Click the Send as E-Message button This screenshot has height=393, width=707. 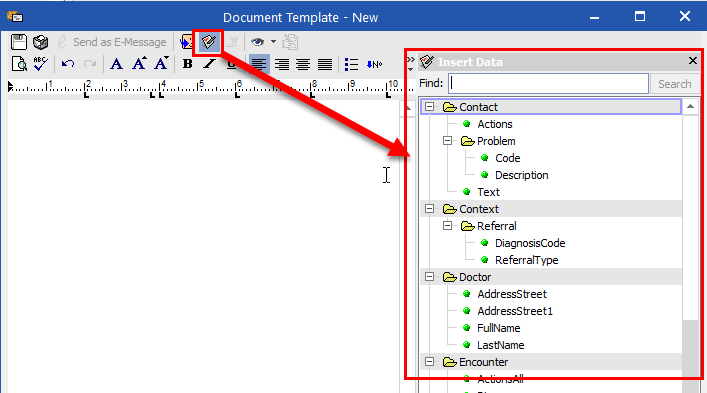[112, 42]
